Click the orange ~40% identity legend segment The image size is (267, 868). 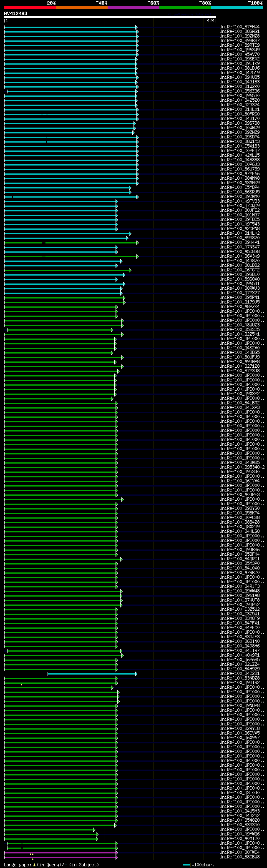(x=81, y=8)
